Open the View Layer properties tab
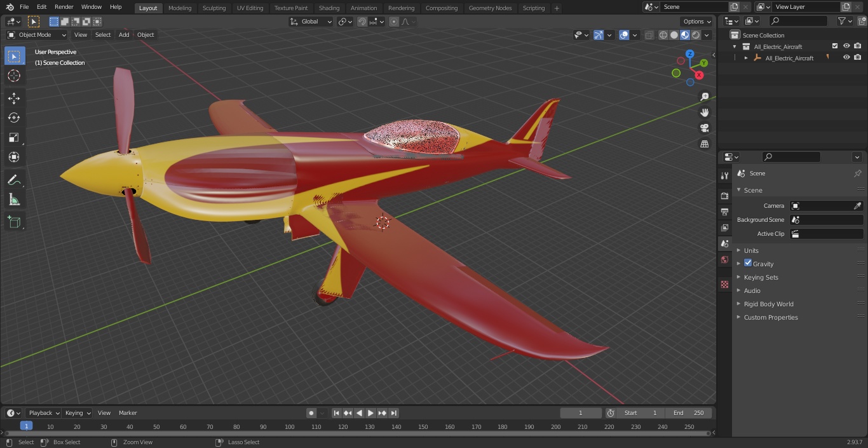Viewport: 868px width, 448px height. 724,227
